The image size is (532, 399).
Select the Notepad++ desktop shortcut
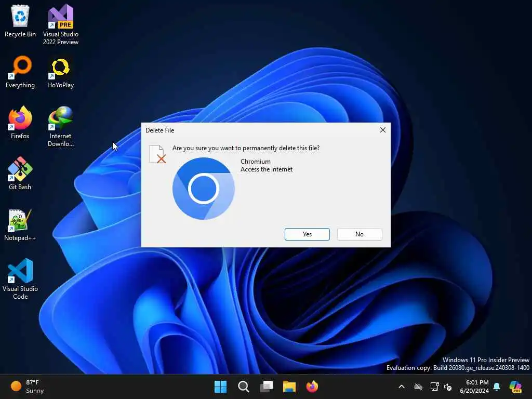click(20, 225)
